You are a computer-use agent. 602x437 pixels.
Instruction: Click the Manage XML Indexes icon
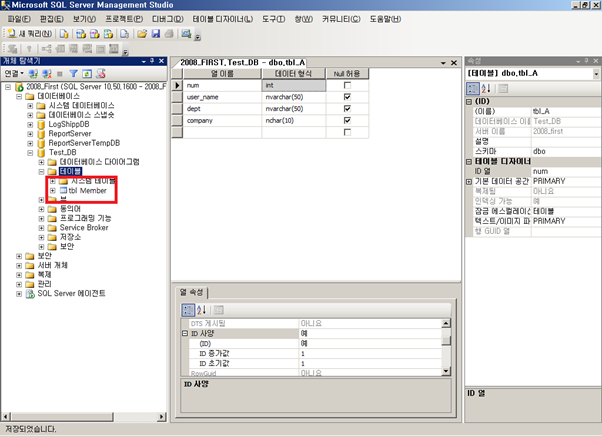click(x=87, y=49)
